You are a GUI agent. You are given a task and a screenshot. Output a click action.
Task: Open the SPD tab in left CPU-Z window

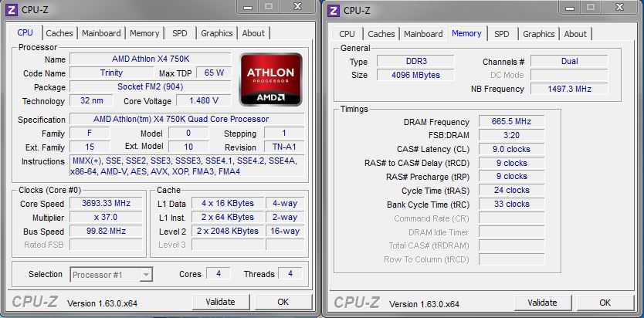pyautogui.click(x=179, y=33)
